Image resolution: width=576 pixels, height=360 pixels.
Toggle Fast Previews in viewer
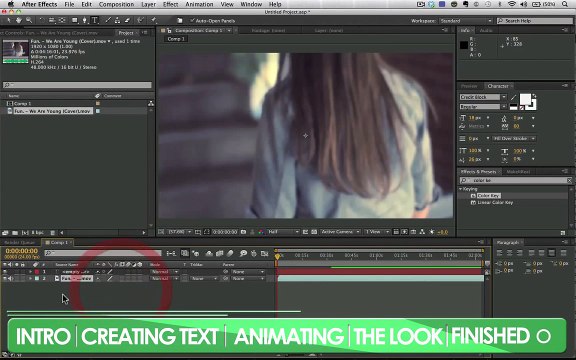(x=404, y=232)
